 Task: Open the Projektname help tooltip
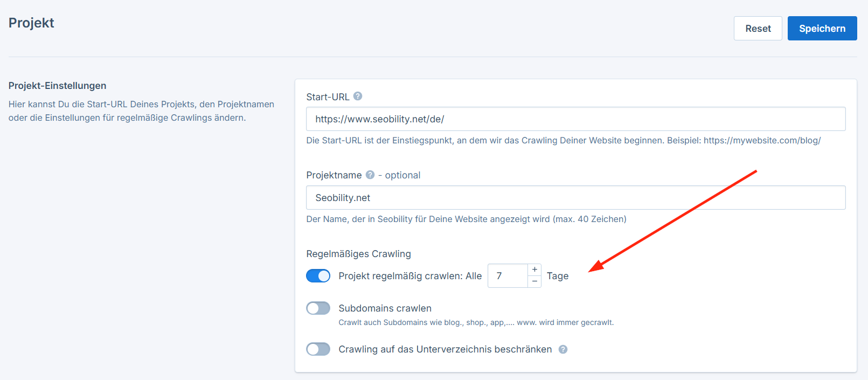[370, 175]
